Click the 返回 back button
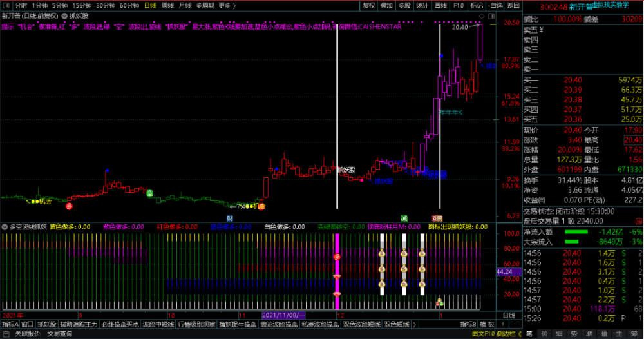 513,5
